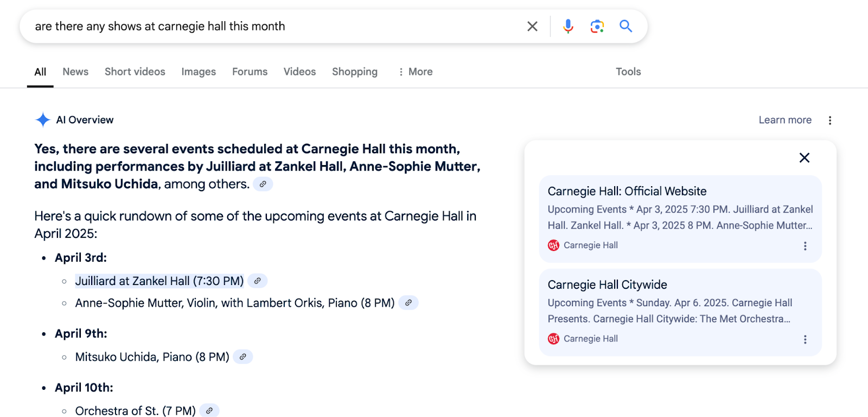
Task: Open the Tools filter options
Action: coord(628,72)
